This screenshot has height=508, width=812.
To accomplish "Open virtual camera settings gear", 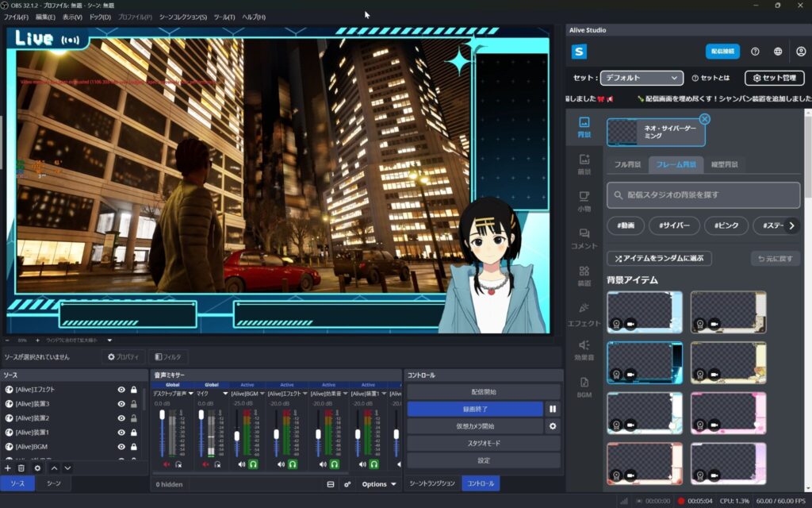I will (553, 426).
